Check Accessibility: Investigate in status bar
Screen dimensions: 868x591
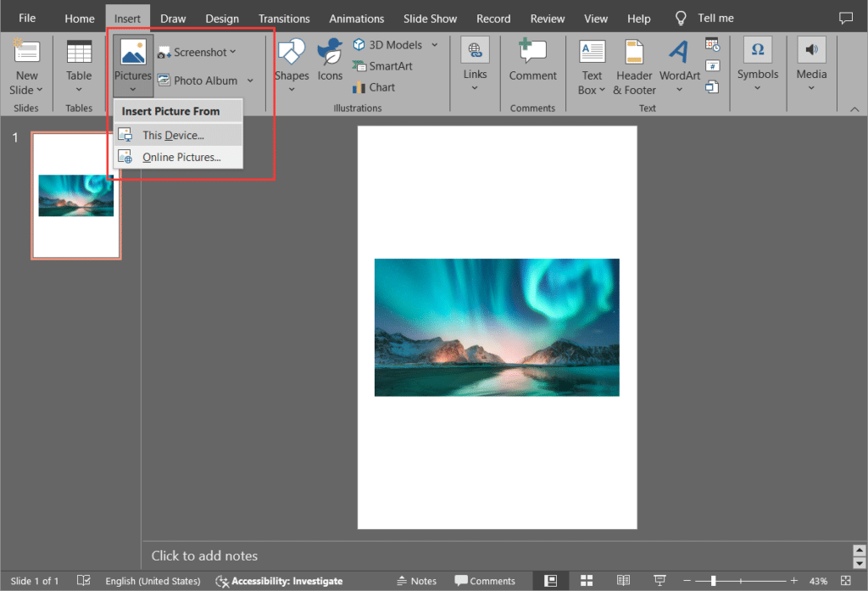pos(280,581)
